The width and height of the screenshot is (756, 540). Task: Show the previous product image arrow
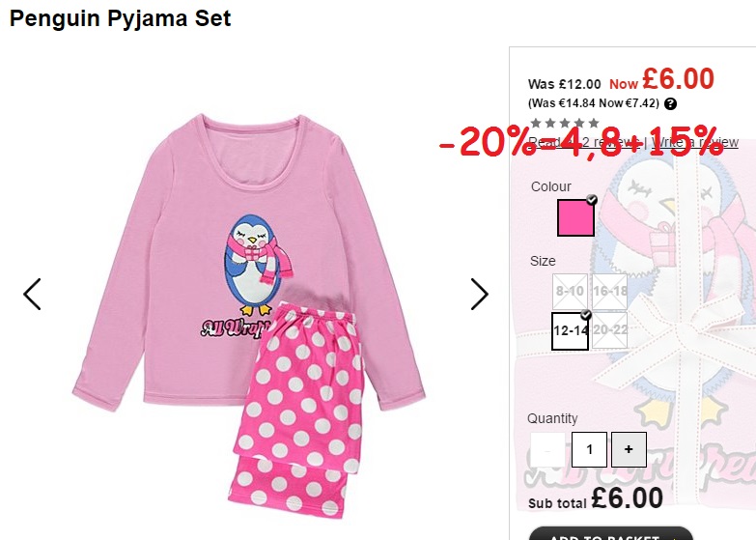pos(32,294)
